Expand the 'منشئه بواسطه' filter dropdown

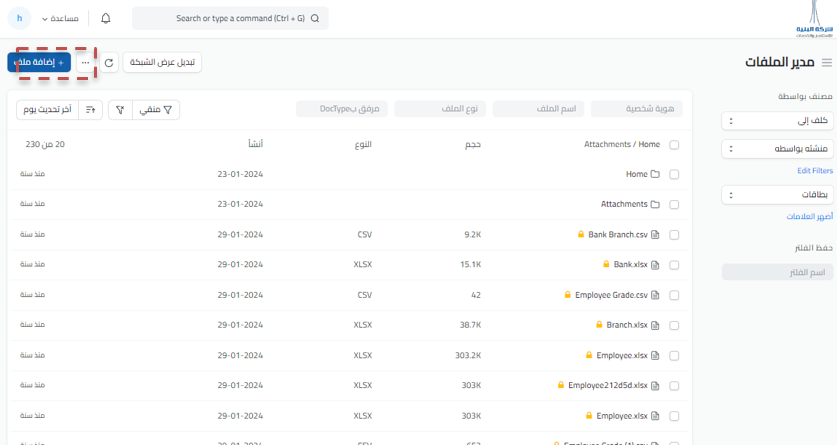(x=777, y=148)
